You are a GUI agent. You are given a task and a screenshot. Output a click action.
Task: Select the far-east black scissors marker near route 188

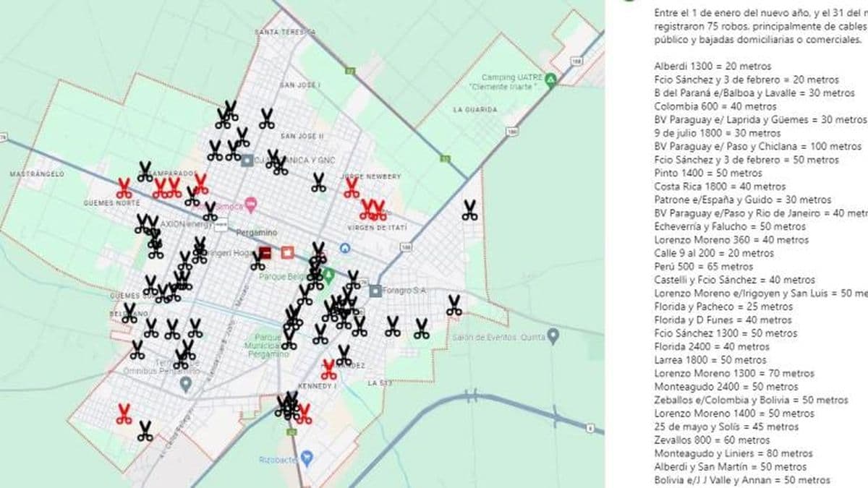[x=469, y=210]
